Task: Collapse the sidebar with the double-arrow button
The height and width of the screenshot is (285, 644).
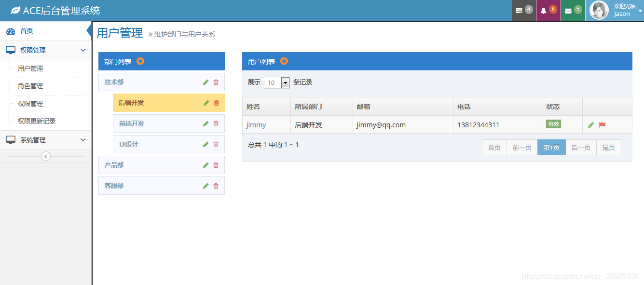Action: point(46,156)
